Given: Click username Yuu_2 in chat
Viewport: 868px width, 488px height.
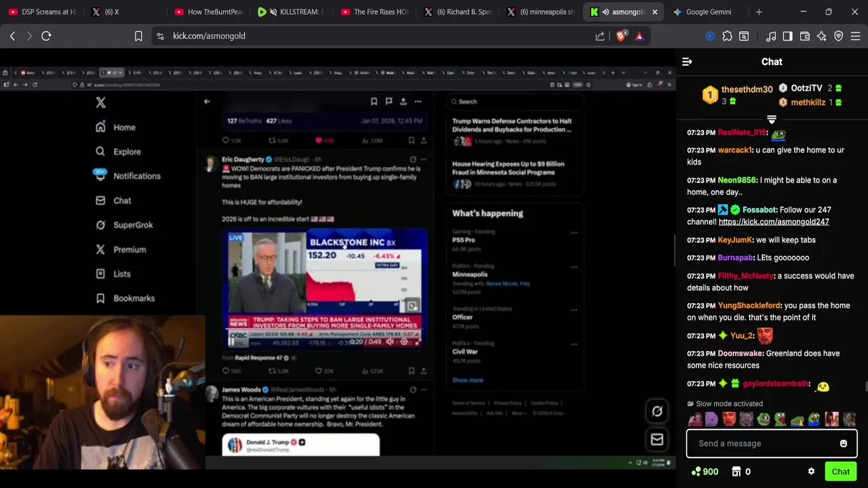Looking at the screenshot, I should tap(741, 335).
